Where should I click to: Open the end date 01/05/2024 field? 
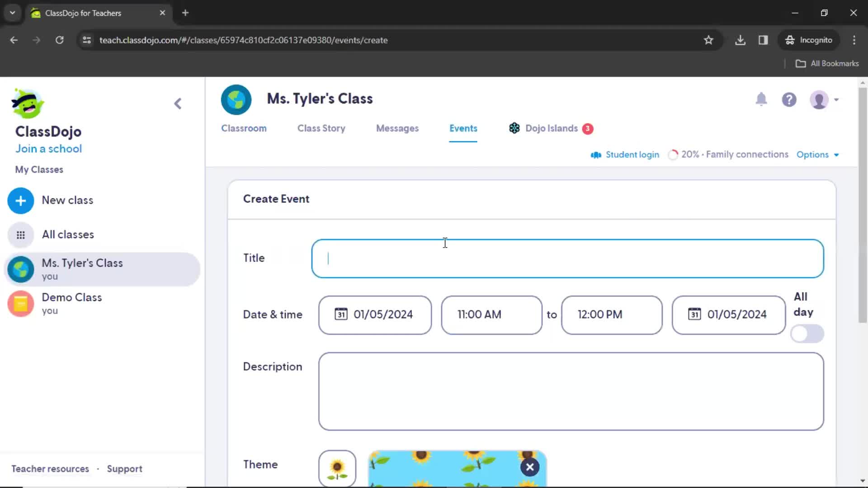pyautogui.click(x=729, y=315)
